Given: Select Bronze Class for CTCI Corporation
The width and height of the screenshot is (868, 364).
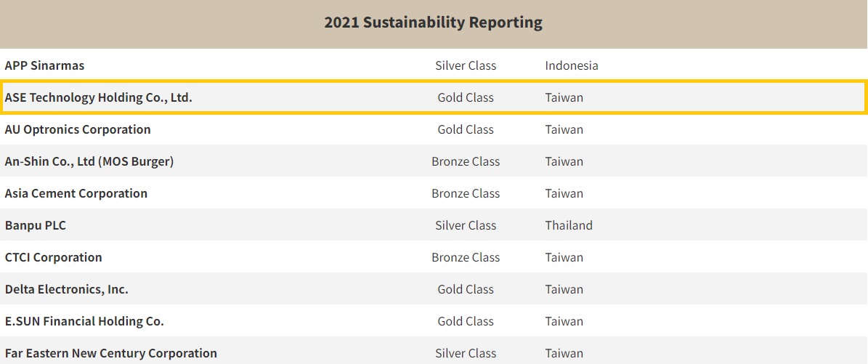Looking at the screenshot, I should [466, 257].
